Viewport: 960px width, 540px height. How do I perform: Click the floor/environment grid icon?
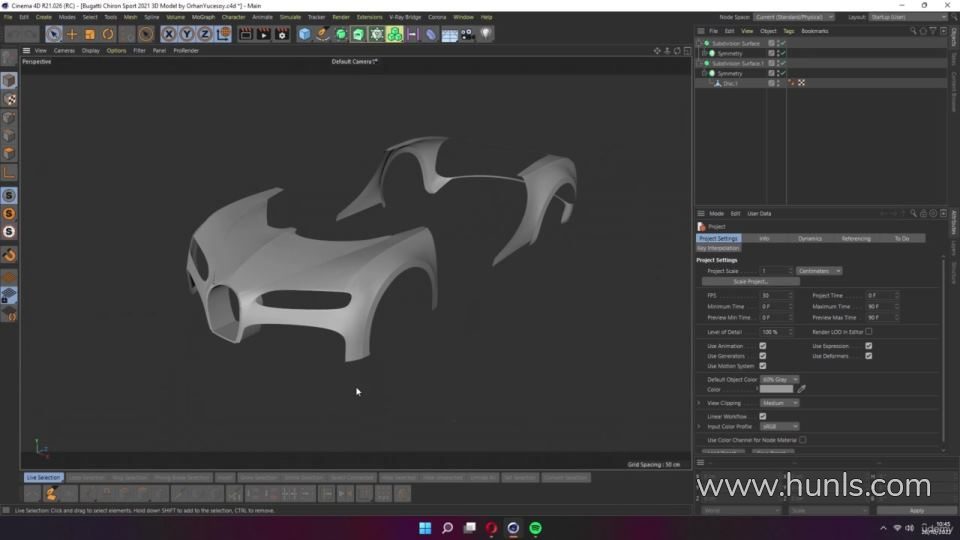[x=449, y=34]
